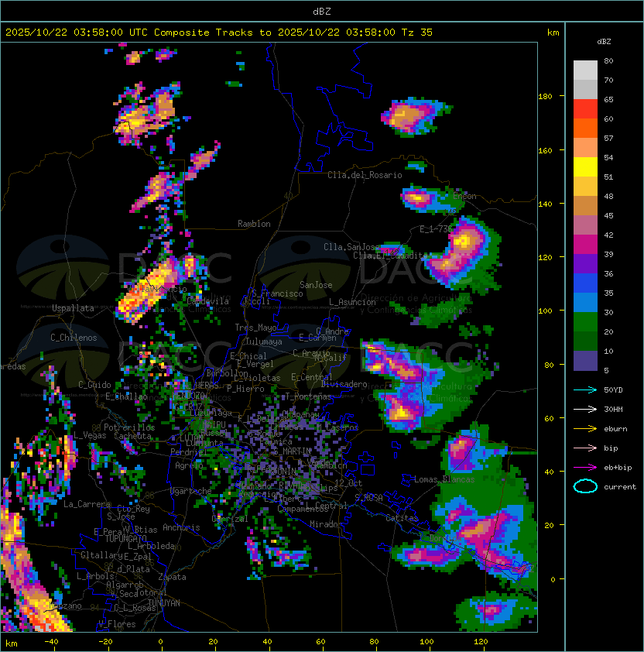Select the light blue 30-35 dBZ swatch
Screen dimensions: 644x652
point(585,303)
